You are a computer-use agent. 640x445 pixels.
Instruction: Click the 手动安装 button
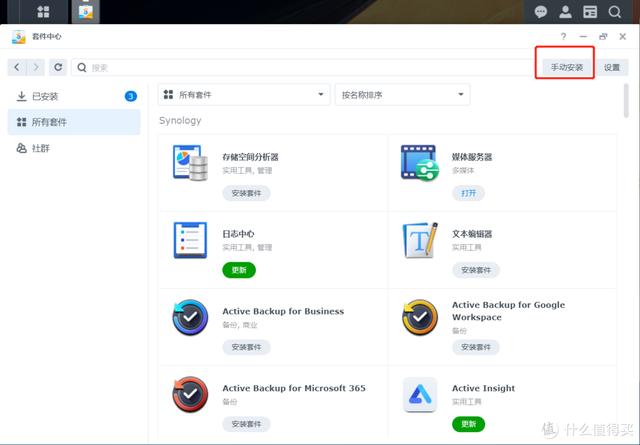[x=567, y=67]
